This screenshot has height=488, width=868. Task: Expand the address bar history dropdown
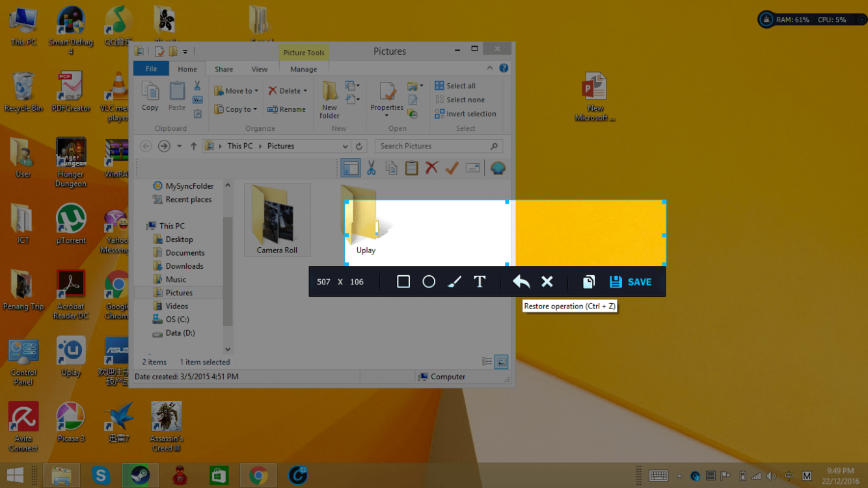346,146
